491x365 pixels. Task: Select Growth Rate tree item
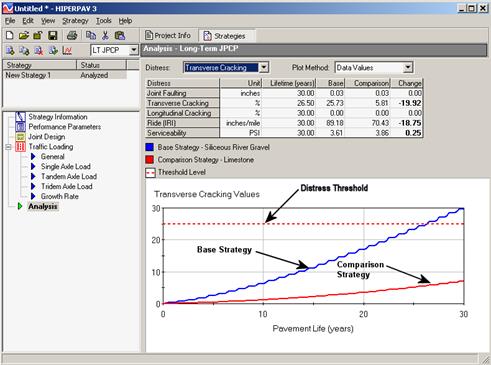click(x=60, y=196)
